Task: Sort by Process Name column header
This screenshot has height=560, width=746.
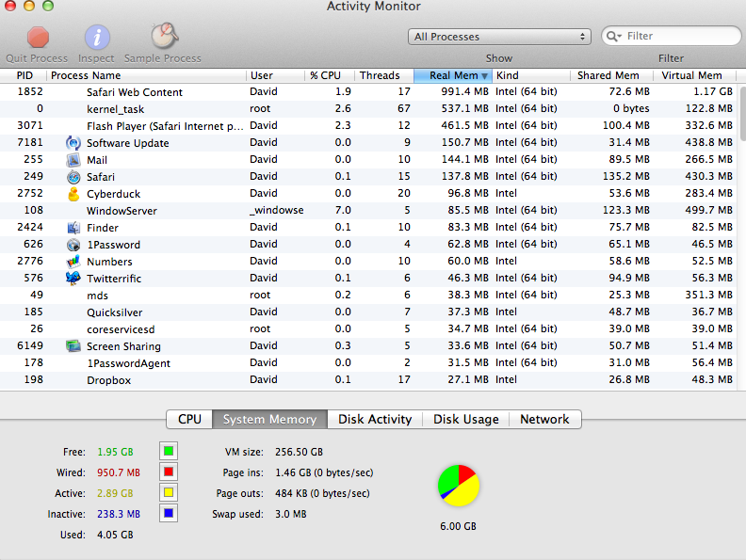Action: pyautogui.click(x=147, y=75)
